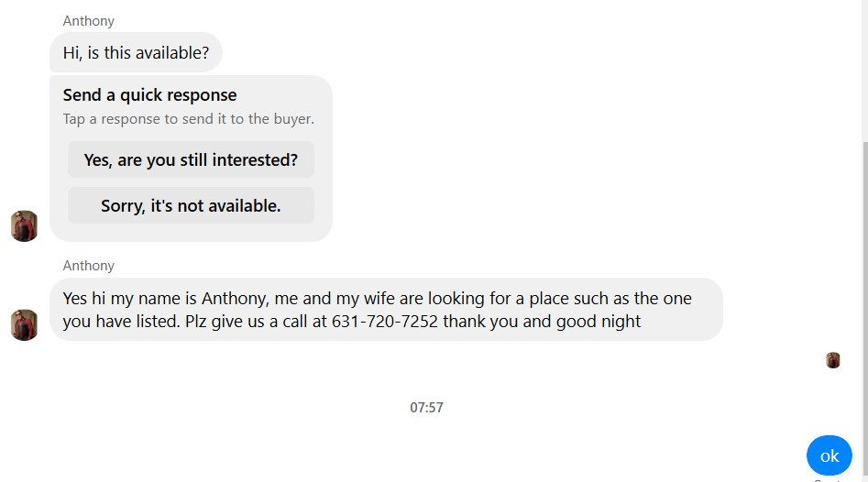Click the small seen-receipt avatar on the right
Screen dimensions: 868x482
point(832,360)
